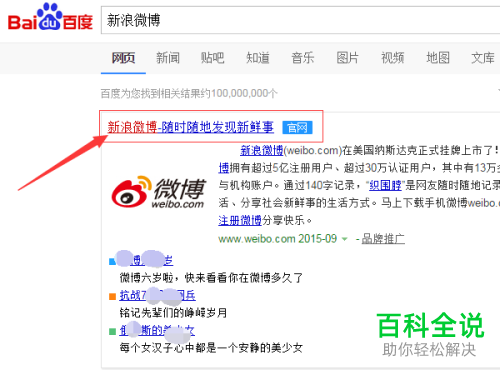Click the Weibo logo thumbnail
The image size is (500, 370).
point(159,192)
